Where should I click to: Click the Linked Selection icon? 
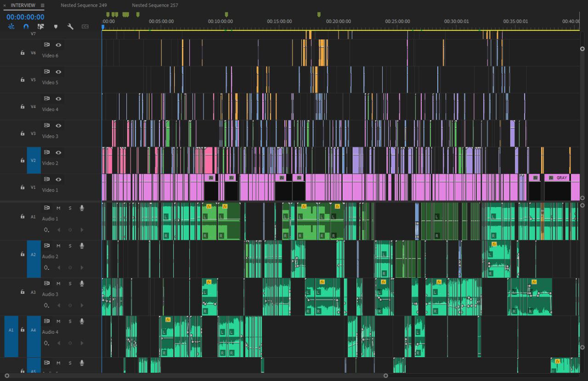click(x=40, y=27)
